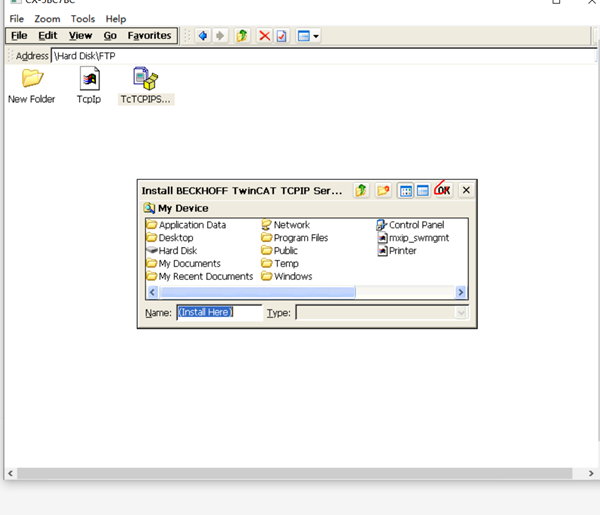Open the explorer File menu with underlined F
The height and width of the screenshot is (515, 600).
19,36
